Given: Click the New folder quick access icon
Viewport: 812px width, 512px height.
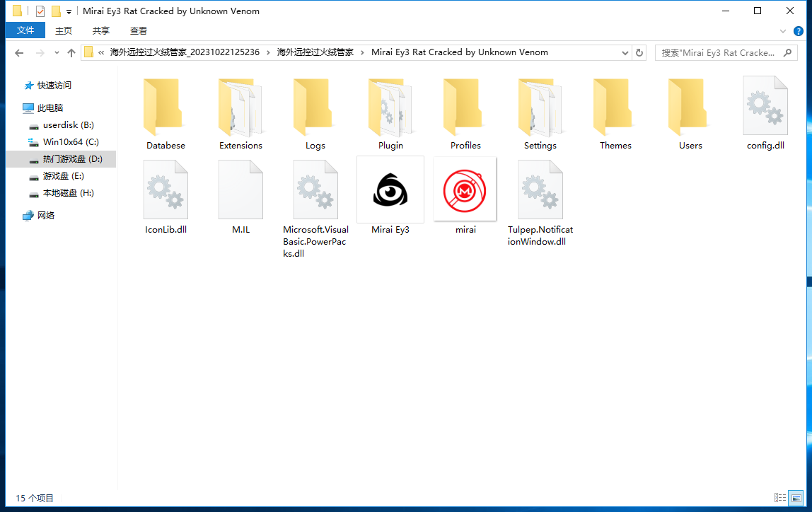Looking at the screenshot, I should [56, 11].
